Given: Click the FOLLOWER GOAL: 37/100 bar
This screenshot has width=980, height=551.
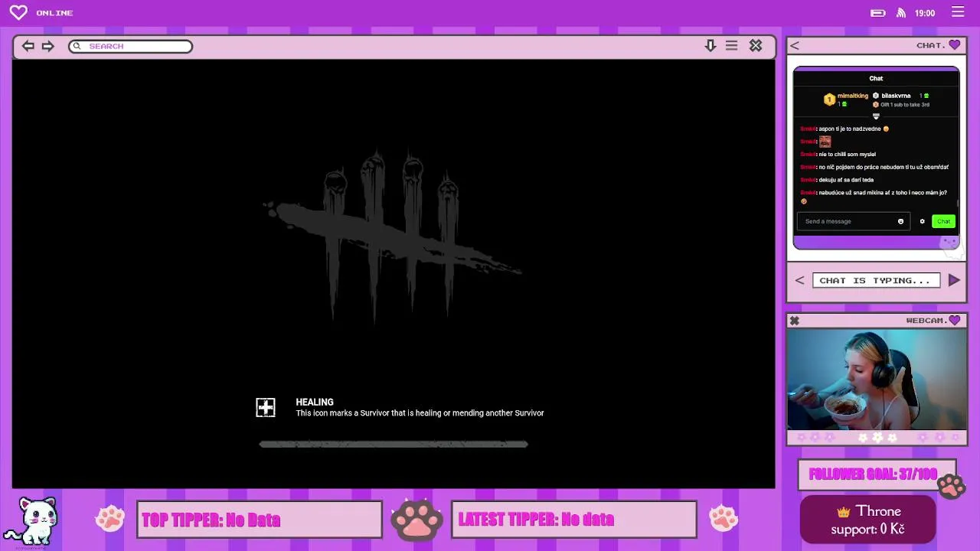Looking at the screenshot, I should [877, 474].
